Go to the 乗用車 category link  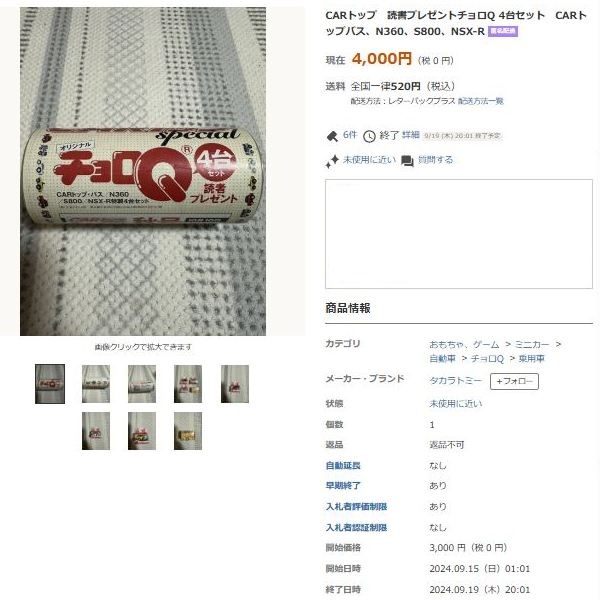coord(531,359)
